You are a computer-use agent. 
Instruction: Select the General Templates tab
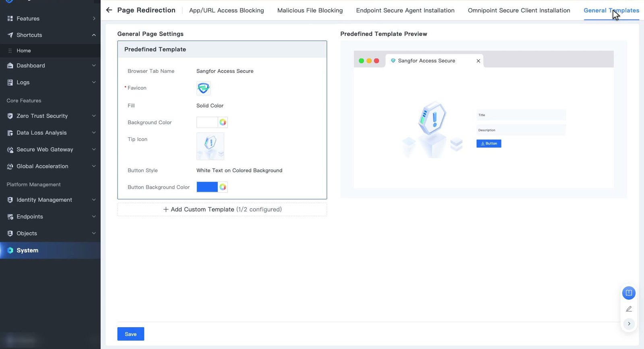tap(611, 10)
